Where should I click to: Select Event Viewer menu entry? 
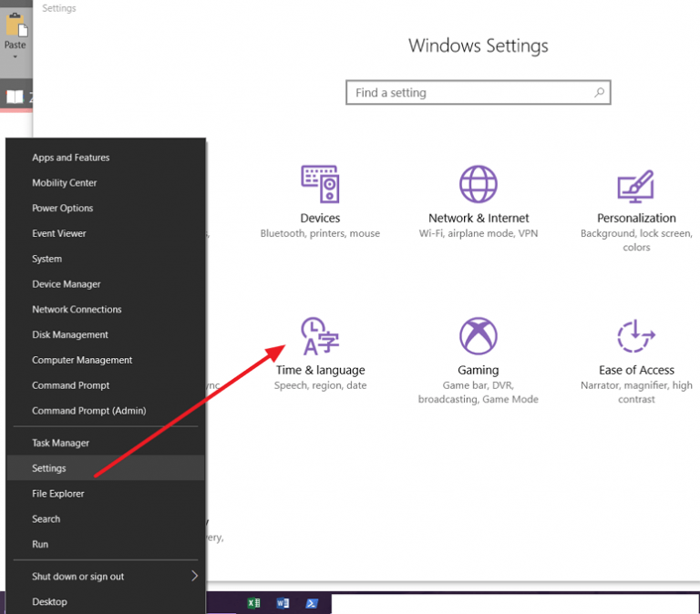106,233
